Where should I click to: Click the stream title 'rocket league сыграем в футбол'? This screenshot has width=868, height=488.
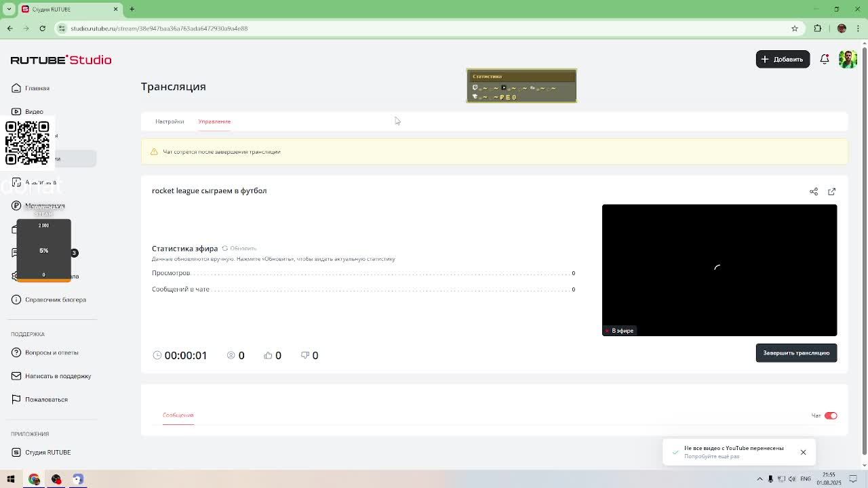pos(209,190)
